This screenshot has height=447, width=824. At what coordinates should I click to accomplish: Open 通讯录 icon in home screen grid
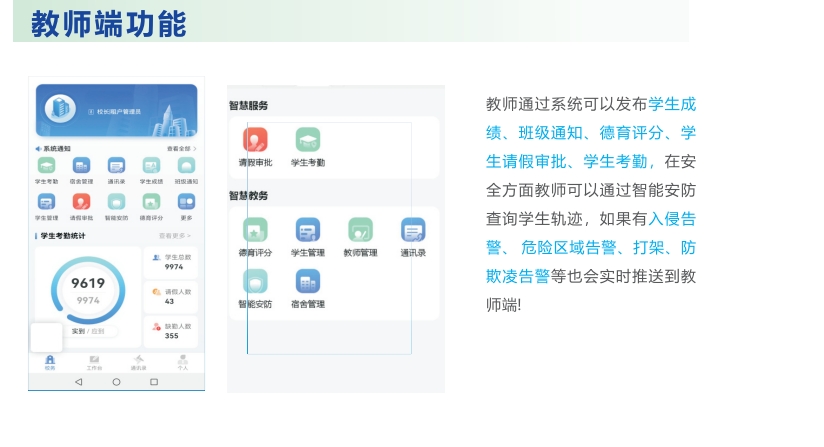[116, 166]
